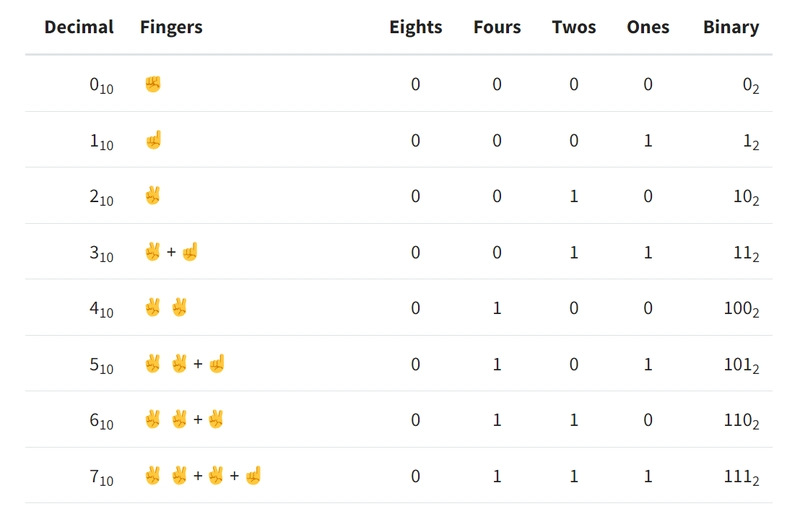Image resolution: width=800 pixels, height=514 pixels.
Task: Click the pointing finger emoji in the 7 row
Action: click(253, 476)
